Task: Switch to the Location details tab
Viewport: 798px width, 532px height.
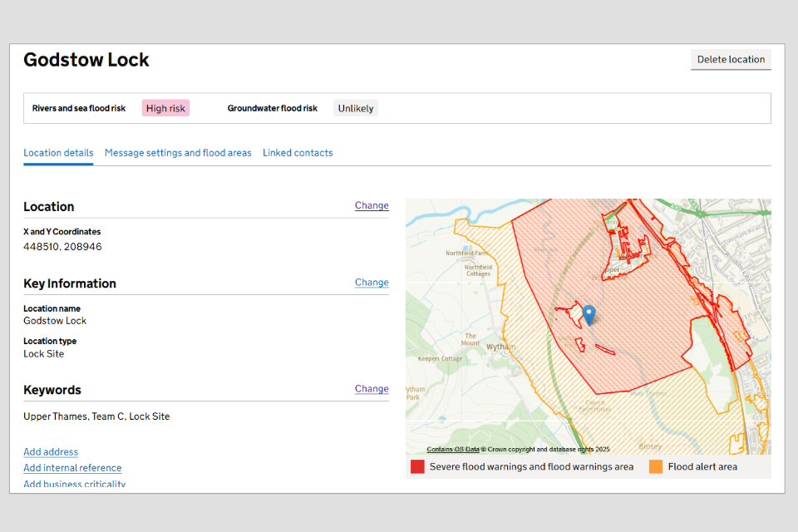Action: (58, 153)
